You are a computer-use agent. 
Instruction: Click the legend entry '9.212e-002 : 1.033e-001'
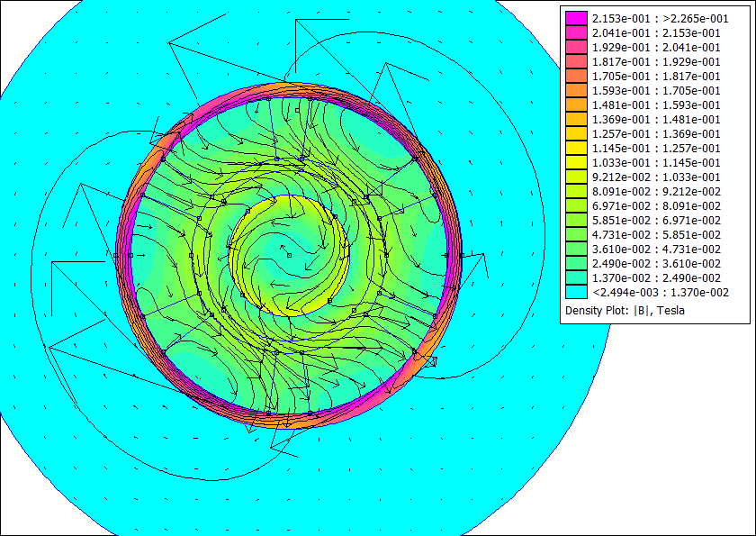click(656, 177)
